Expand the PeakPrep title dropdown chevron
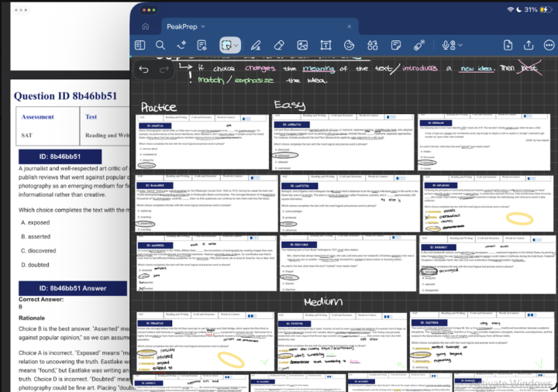This screenshot has height=392, width=558. [x=203, y=26]
